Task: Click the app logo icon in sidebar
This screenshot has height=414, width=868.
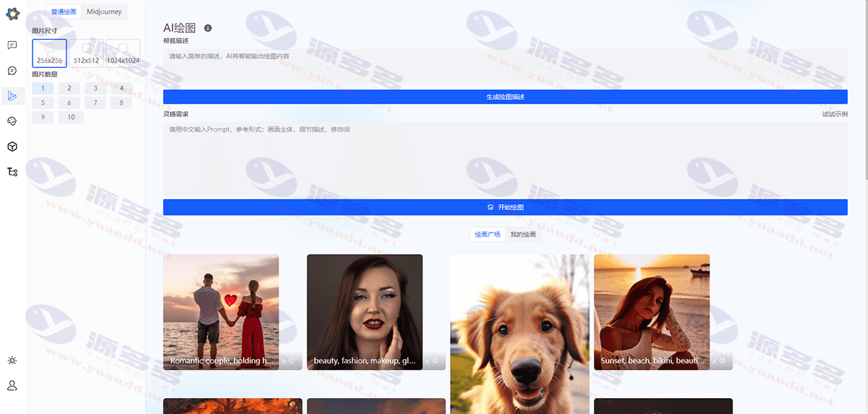Action: [12, 14]
